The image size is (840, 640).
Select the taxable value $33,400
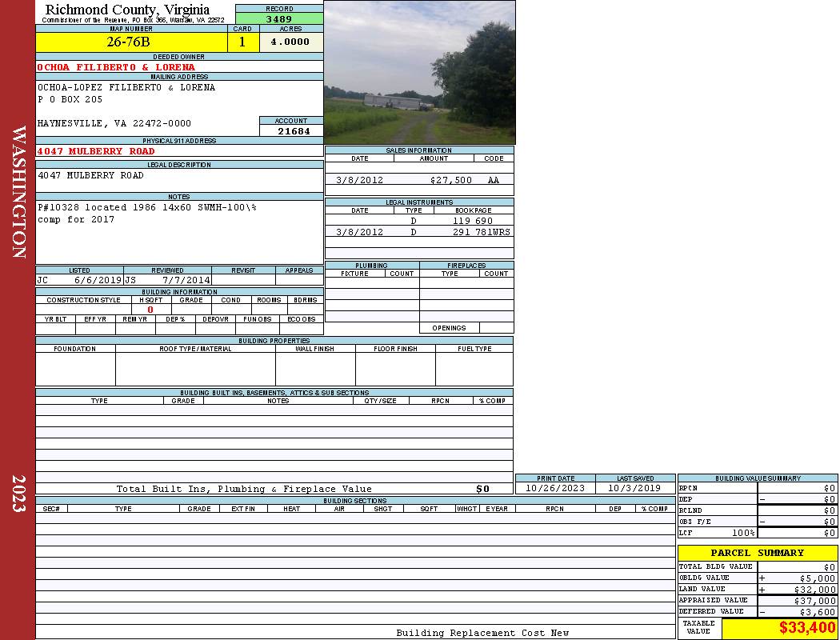point(806,628)
